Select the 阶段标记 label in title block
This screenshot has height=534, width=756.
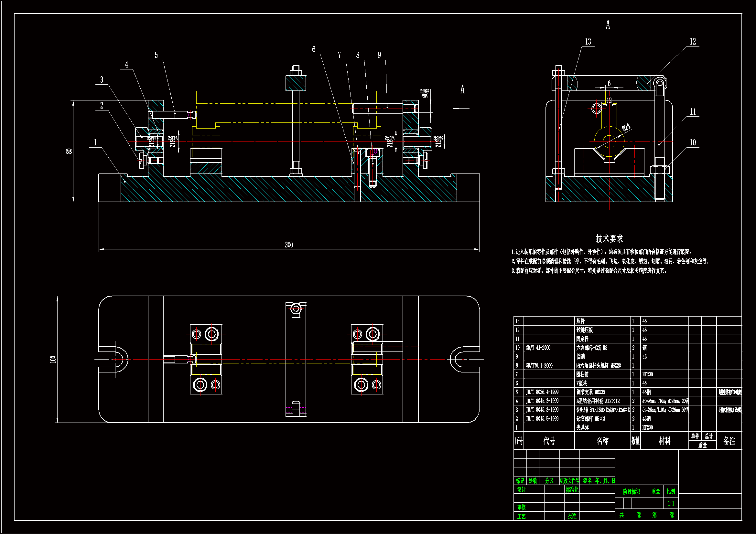[x=631, y=492]
